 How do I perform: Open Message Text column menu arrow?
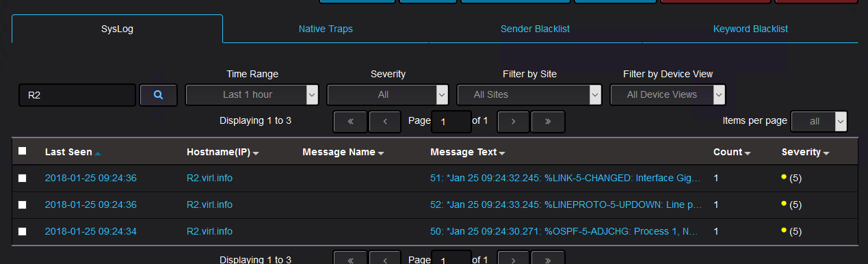coord(502,153)
